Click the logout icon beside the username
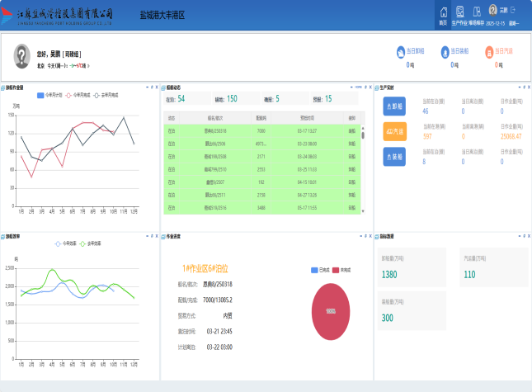The width and height of the screenshot is (532, 392). point(512,10)
